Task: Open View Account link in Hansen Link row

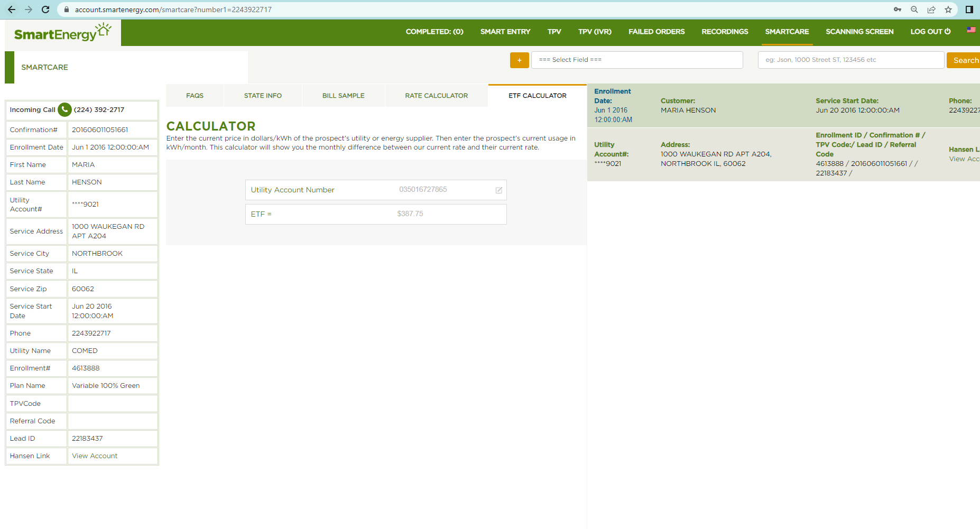Action: click(x=95, y=456)
